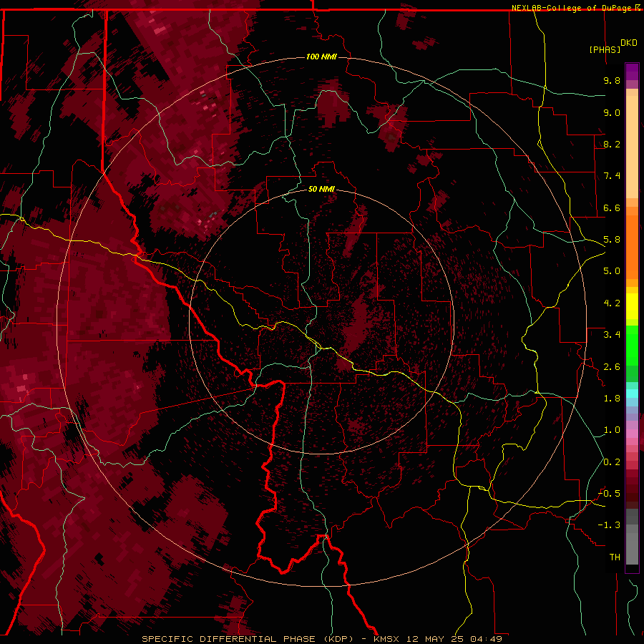
Task: Pick the orange band on the color scale
Action: coord(632,246)
